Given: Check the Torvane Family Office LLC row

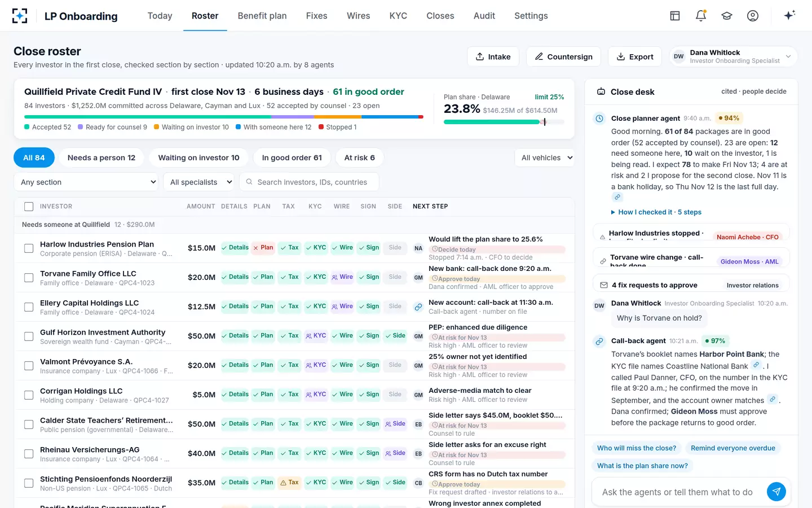Looking at the screenshot, I should point(29,278).
